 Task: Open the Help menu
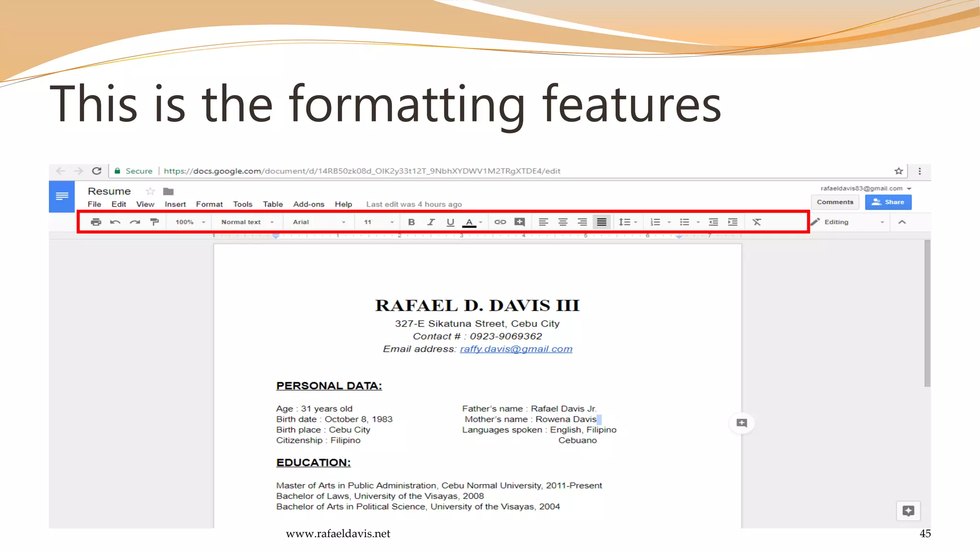(343, 204)
